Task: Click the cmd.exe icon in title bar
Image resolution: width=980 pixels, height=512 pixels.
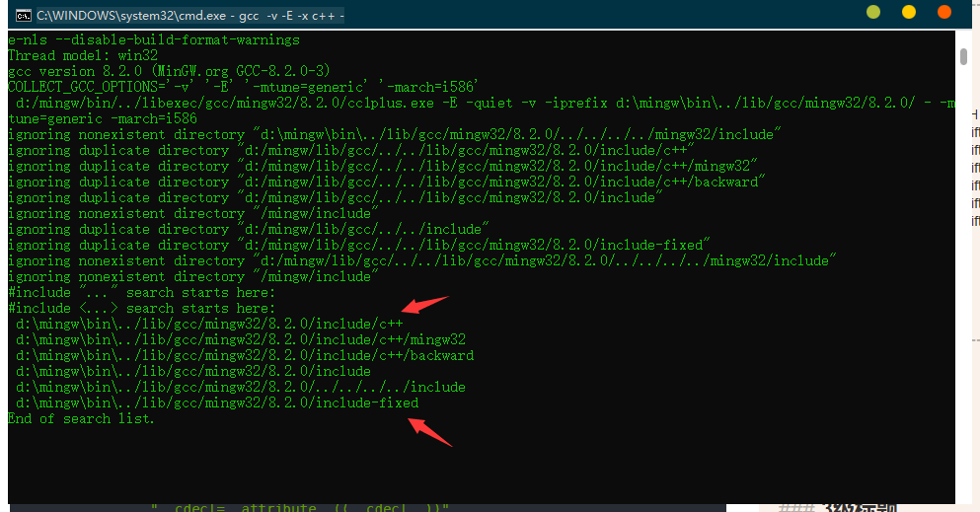Action: point(23,16)
